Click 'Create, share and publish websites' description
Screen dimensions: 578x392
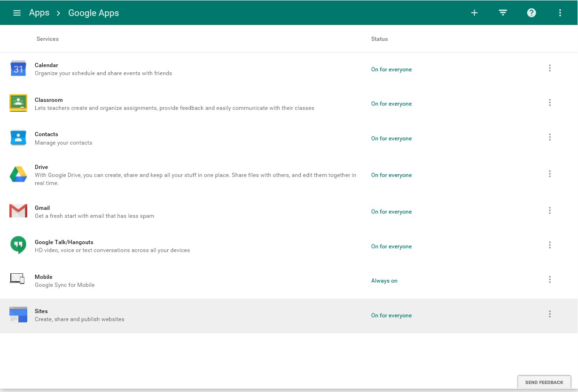click(79, 319)
